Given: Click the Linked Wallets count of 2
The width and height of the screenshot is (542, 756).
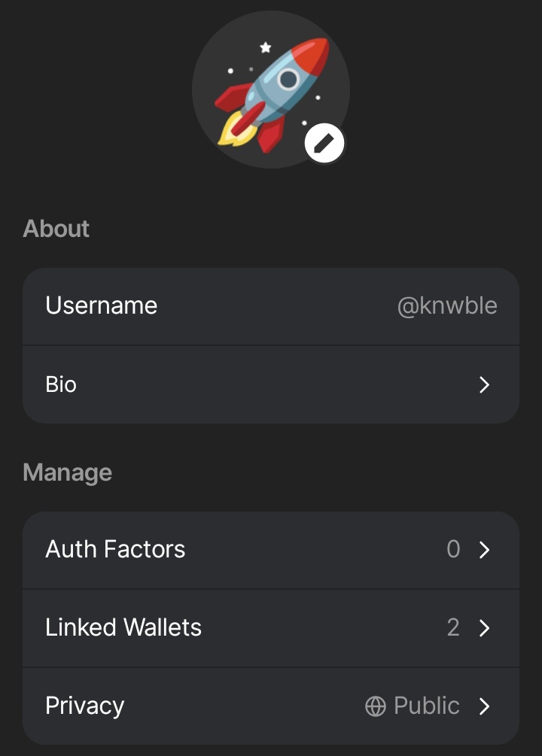Looking at the screenshot, I should coord(453,627).
